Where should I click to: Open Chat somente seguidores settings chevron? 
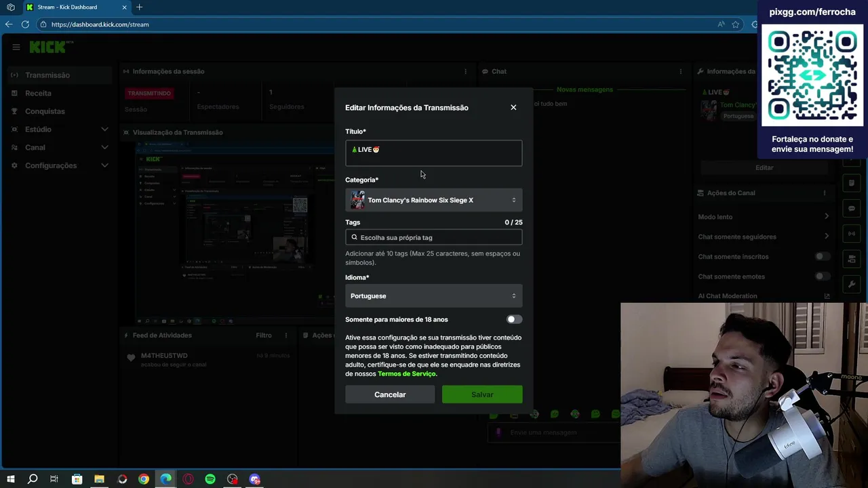pyautogui.click(x=827, y=237)
